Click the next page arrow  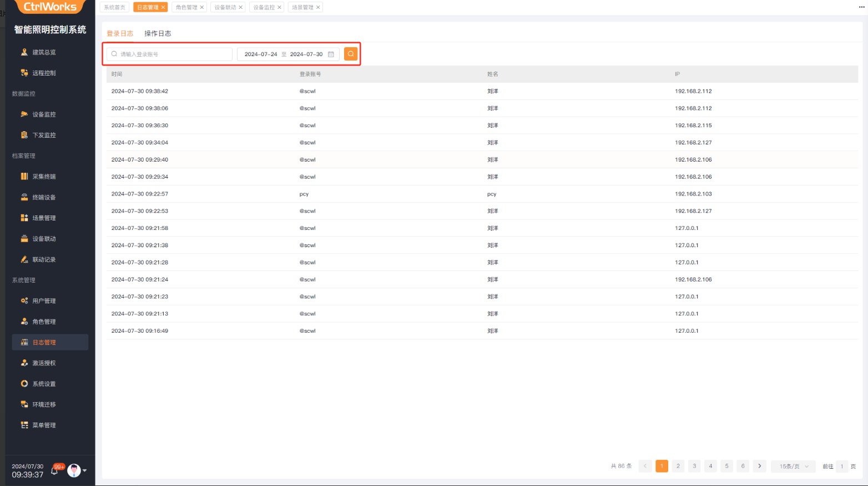tap(759, 466)
